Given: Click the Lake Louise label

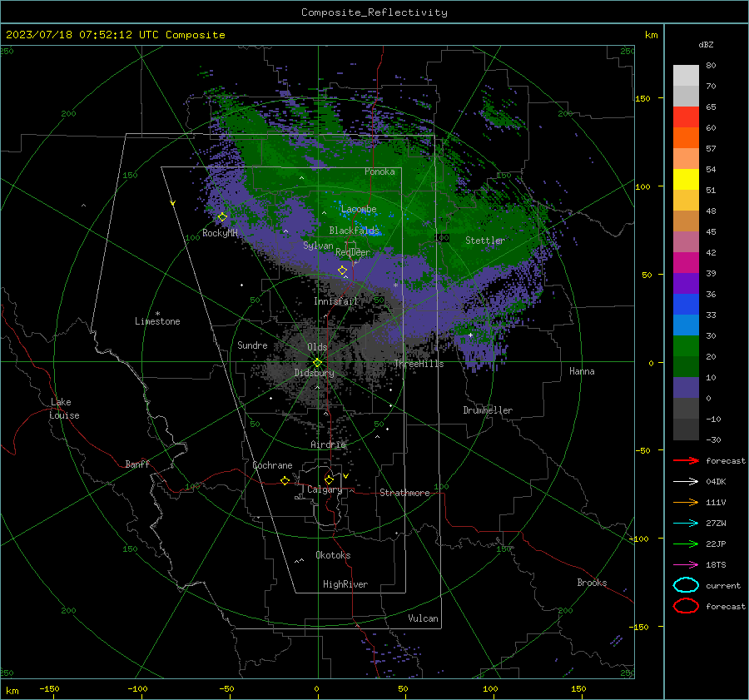Looking at the screenshot, I should (x=64, y=409).
